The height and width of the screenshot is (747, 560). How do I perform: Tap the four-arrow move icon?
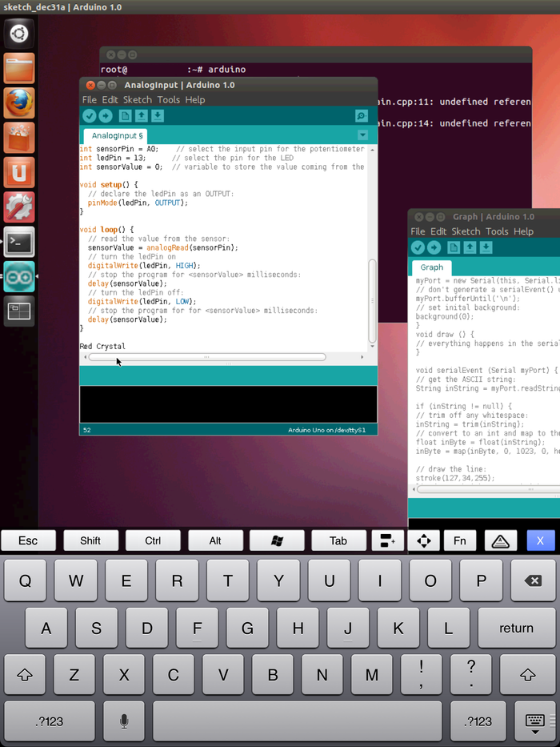coord(424,540)
